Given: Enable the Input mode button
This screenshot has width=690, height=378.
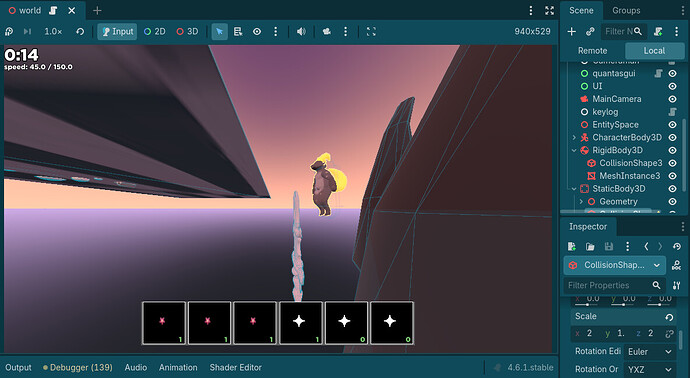Looking at the screenshot, I should [x=117, y=32].
